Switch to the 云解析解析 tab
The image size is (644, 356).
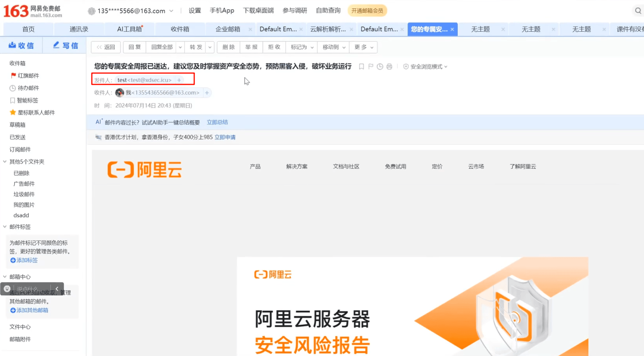pyautogui.click(x=328, y=29)
